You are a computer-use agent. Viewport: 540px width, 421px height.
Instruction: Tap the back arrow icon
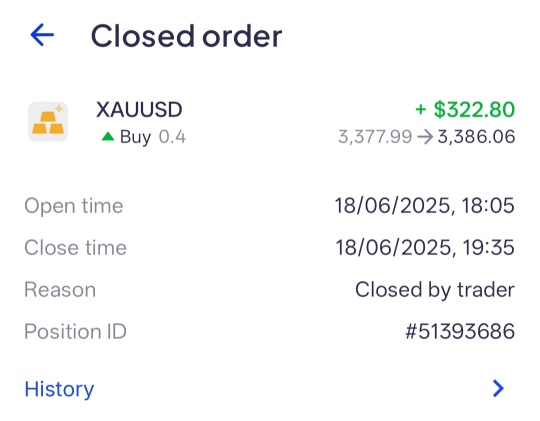click(x=42, y=35)
